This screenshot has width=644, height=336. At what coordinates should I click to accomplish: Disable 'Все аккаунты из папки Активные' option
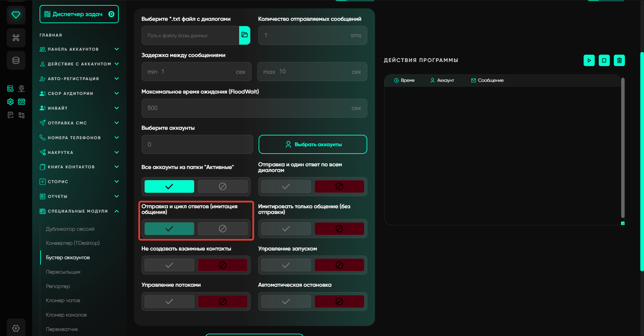[222, 186]
